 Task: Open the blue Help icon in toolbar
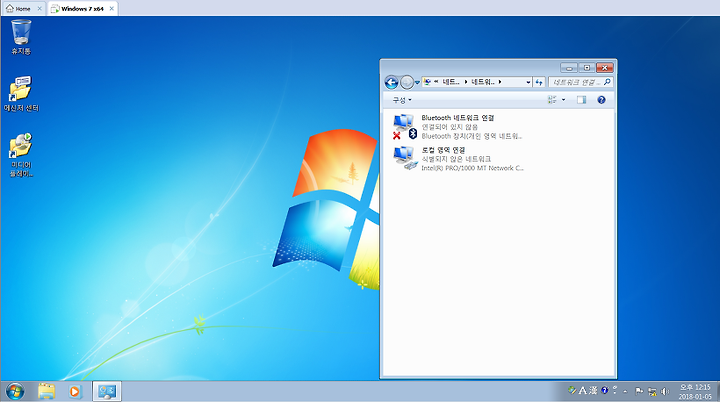coord(601,100)
